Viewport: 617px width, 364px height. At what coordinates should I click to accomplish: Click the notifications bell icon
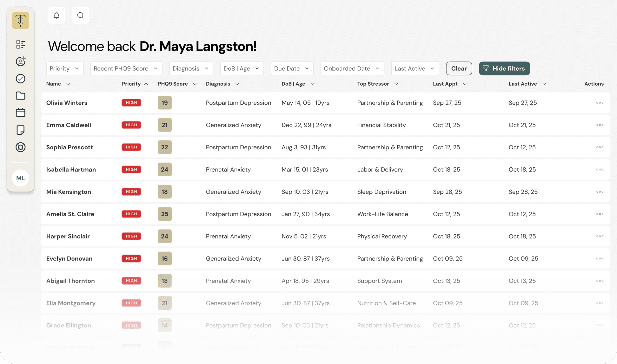[56, 16]
